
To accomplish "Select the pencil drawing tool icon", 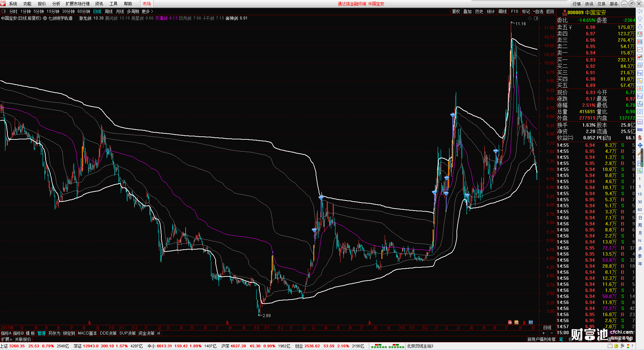I will click(640, 153).
